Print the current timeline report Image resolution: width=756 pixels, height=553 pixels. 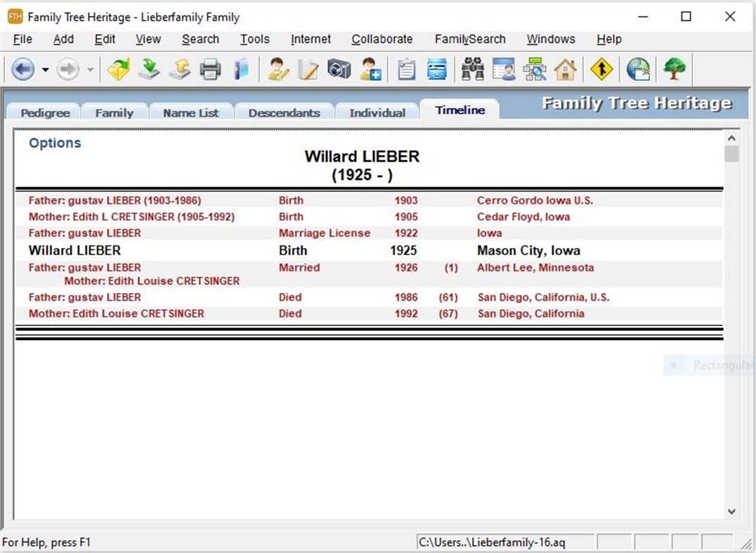click(210, 69)
